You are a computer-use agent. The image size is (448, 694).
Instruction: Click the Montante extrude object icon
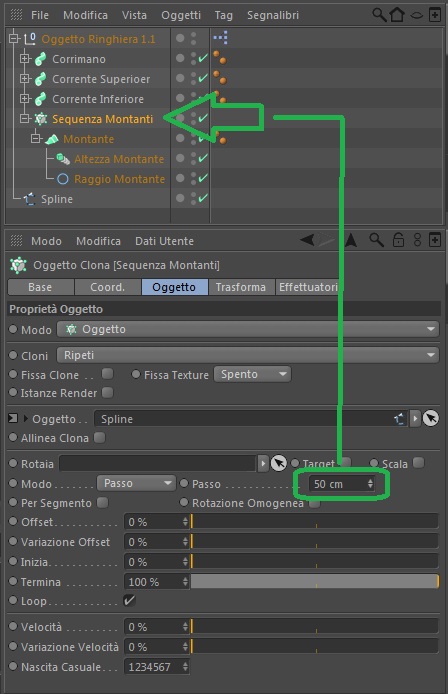click(x=52, y=139)
